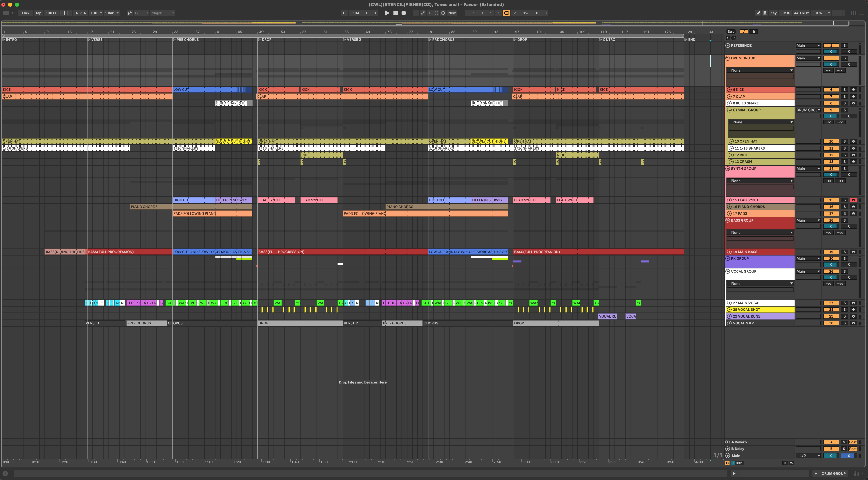Toggle the MIDI map mode button
This screenshot has width=868, height=480.
click(787, 13)
